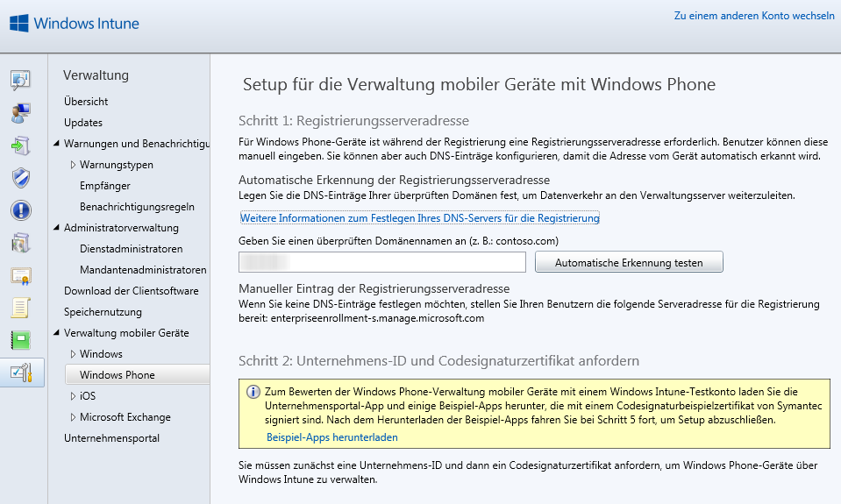Open the System Overview workspace icon
The width and height of the screenshot is (841, 504).
[x=21, y=80]
